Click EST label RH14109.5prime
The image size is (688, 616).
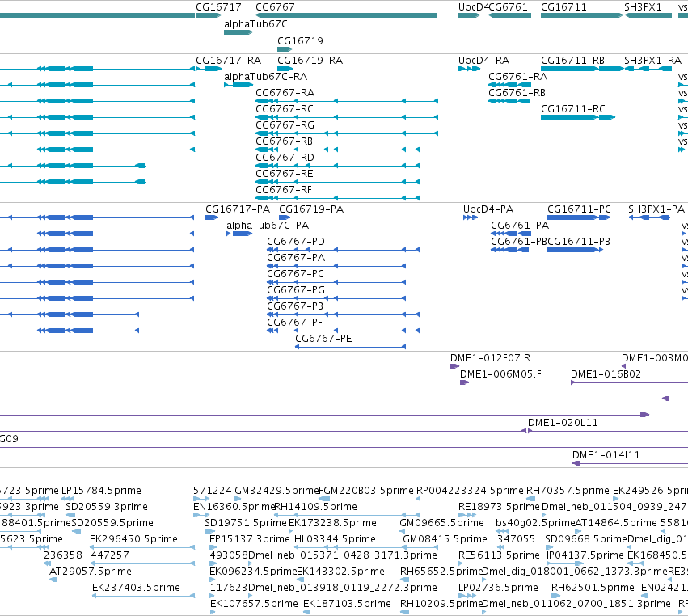tap(316, 507)
